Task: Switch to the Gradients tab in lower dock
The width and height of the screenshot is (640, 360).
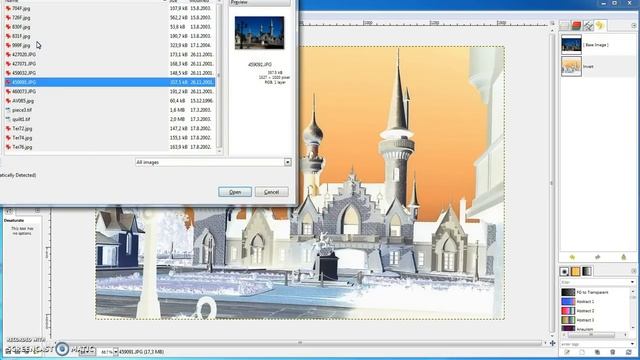Action: 587,271
